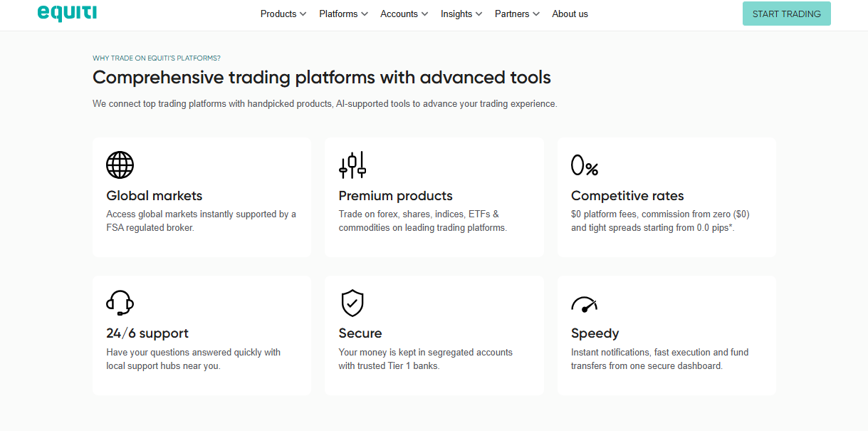Click the Secure shield checkmark icon
Screen dimensions: 868x431
click(352, 302)
